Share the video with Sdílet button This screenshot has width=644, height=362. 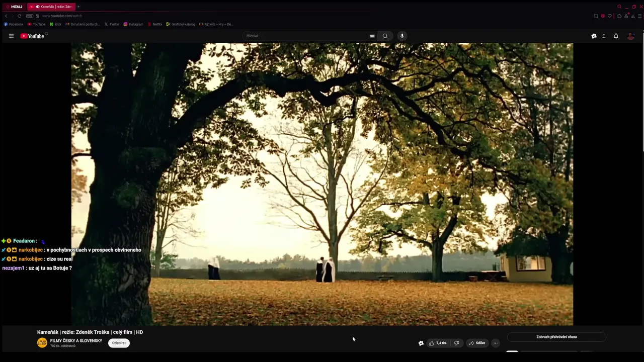(477, 343)
